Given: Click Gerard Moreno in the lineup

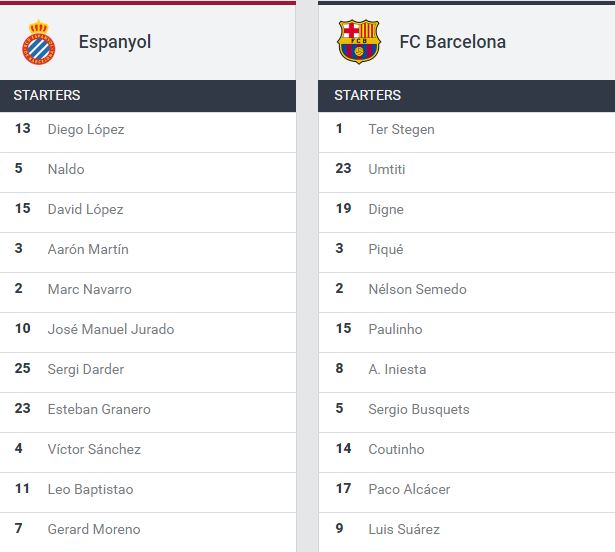Looking at the screenshot, I should [x=94, y=529].
